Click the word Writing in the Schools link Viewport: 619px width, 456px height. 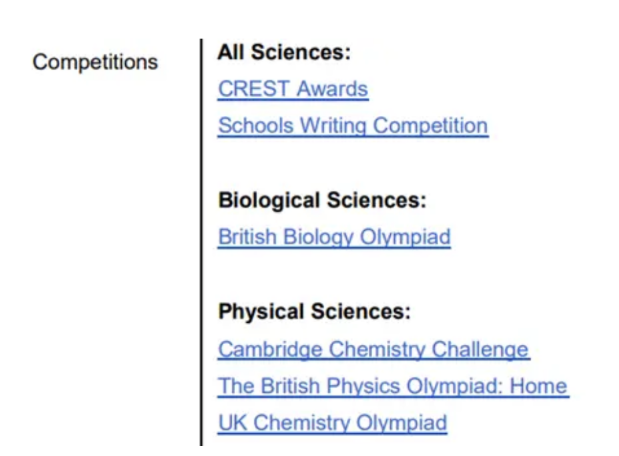334,126
